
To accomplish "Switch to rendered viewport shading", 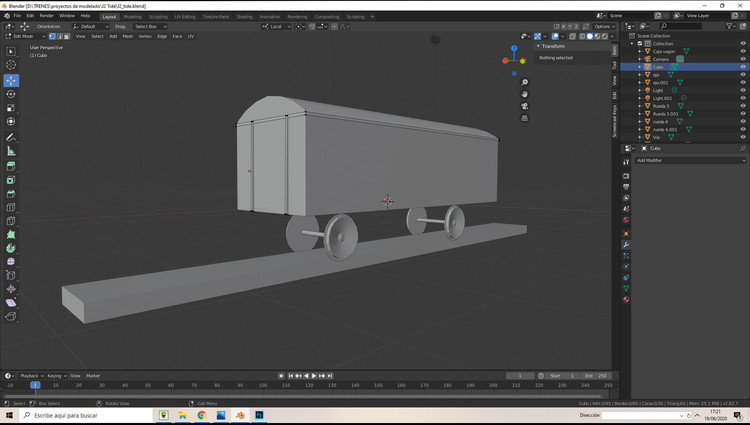I will (605, 36).
